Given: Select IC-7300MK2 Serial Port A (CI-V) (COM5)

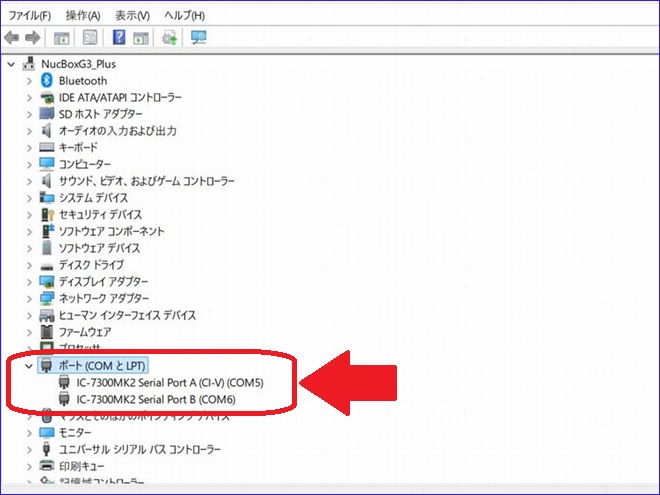Looking at the screenshot, I should pos(170,382).
